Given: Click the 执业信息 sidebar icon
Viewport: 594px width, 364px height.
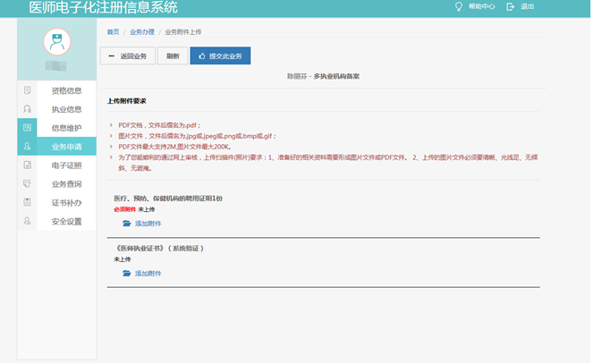Looking at the screenshot, I should tap(28, 109).
